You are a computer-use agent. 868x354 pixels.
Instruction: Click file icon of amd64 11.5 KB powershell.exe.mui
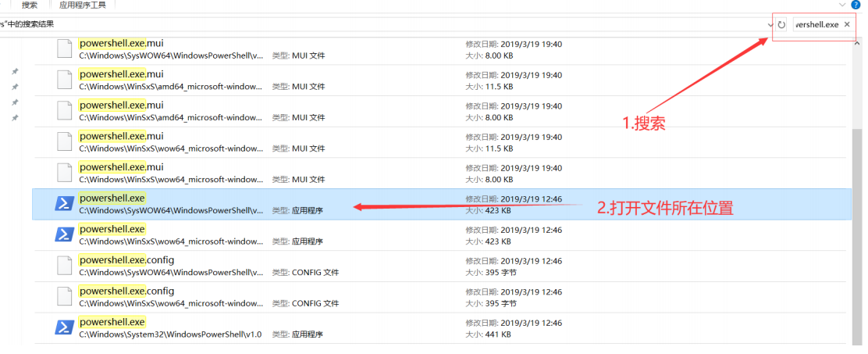tap(65, 80)
